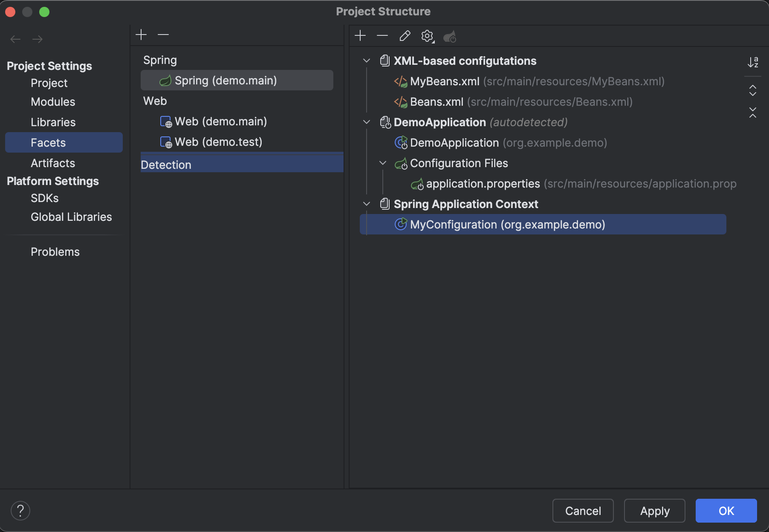The height and width of the screenshot is (532, 769).
Task: Sort filesets alphabetically using the a-z icon
Action: coord(753,62)
